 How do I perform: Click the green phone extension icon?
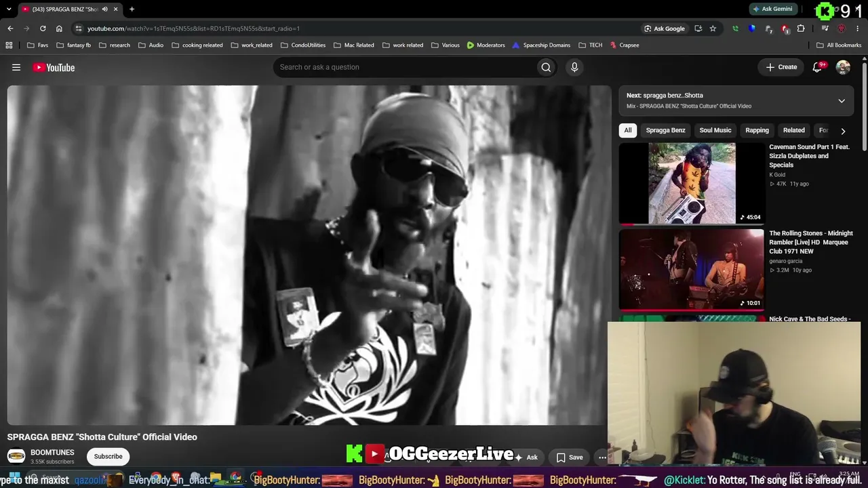pyautogui.click(x=735, y=28)
